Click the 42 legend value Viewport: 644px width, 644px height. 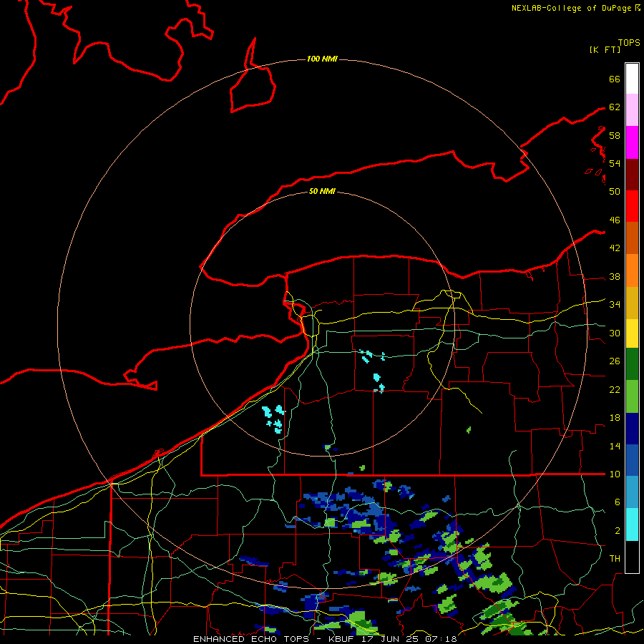pos(615,248)
